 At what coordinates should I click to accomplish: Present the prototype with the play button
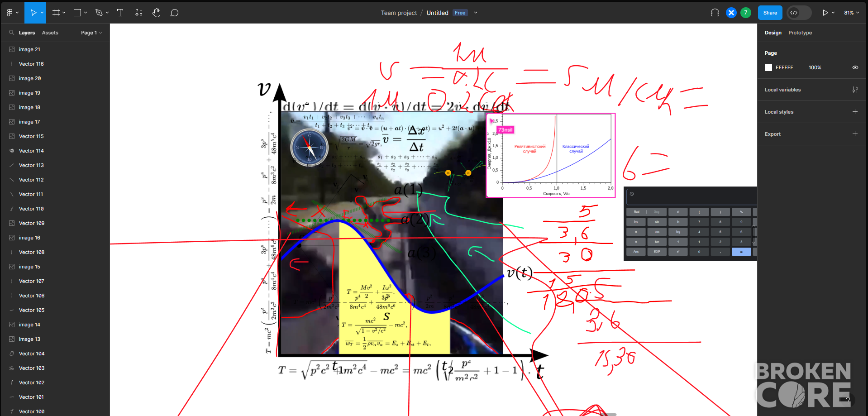point(825,13)
